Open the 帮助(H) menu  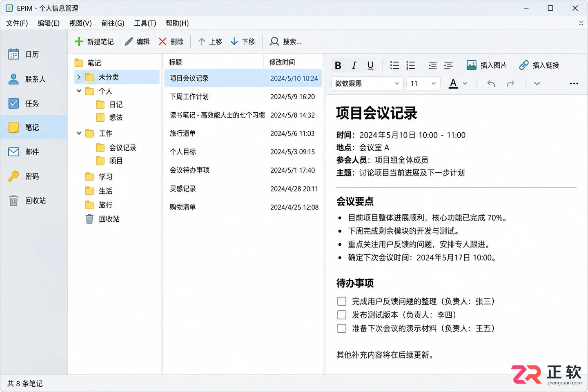pyautogui.click(x=177, y=23)
